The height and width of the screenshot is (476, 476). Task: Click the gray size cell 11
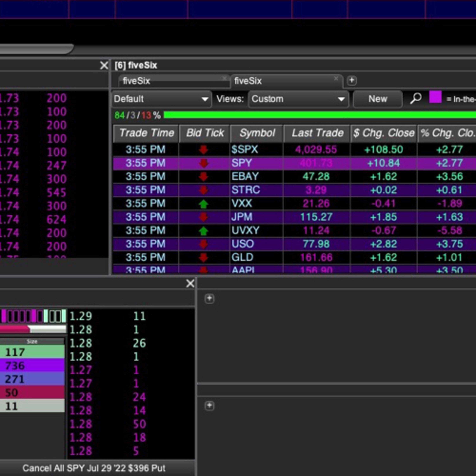[32, 406]
